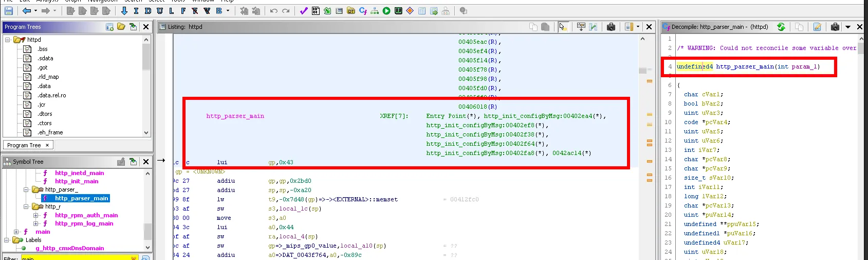The height and width of the screenshot is (260, 868).
Task: Click the Decompile panel pencil edit icon
Action: click(817, 27)
